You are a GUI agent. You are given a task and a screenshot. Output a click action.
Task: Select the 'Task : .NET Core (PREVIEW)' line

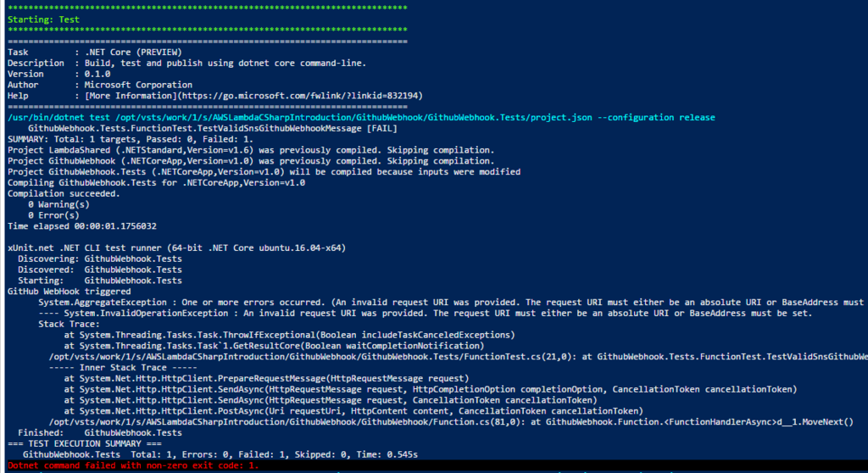tap(95, 52)
